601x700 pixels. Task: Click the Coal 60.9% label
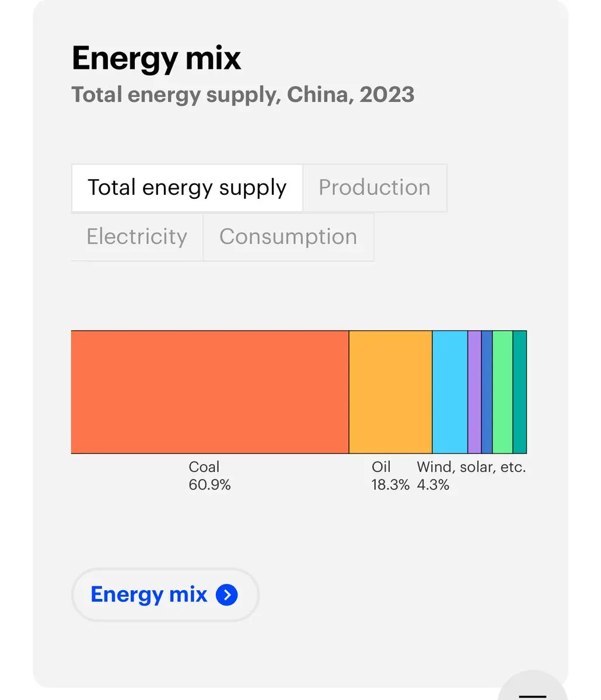tap(209, 476)
